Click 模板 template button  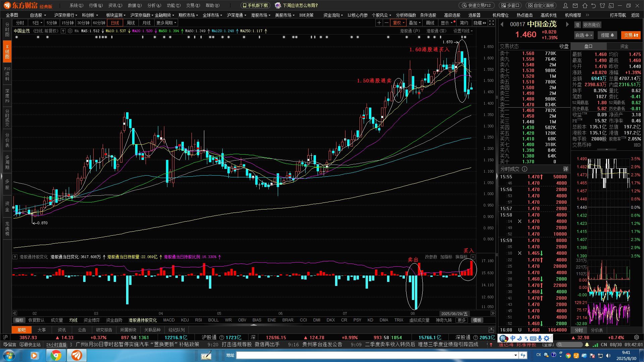pos(477,320)
